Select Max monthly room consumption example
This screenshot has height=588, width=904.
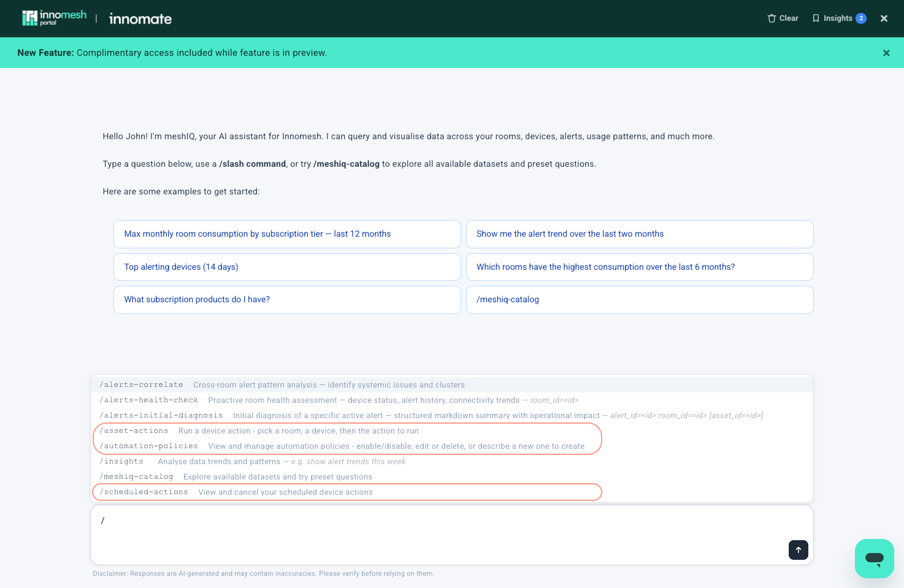coord(287,234)
